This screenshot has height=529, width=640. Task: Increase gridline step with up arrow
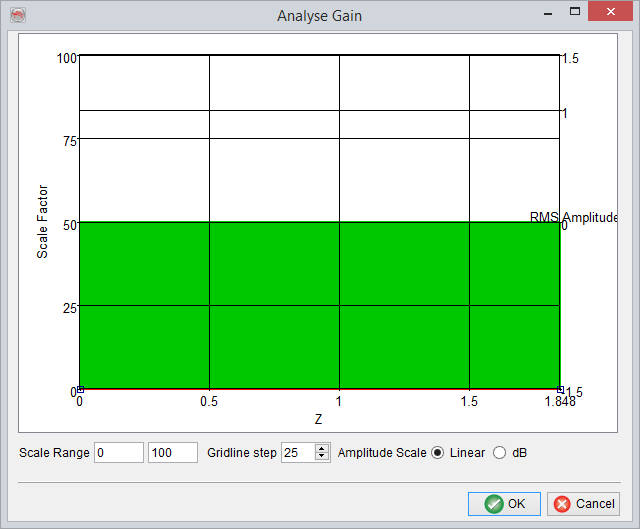coord(322,449)
